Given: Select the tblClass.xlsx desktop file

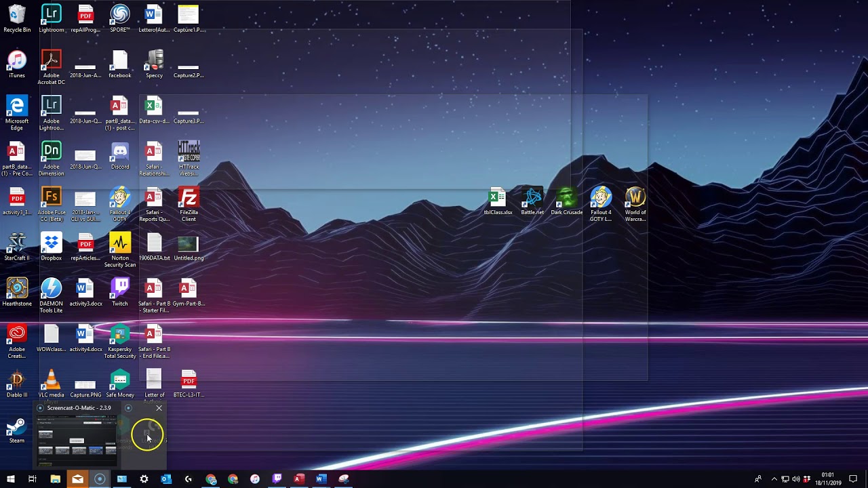Looking at the screenshot, I should click(498, 201).
